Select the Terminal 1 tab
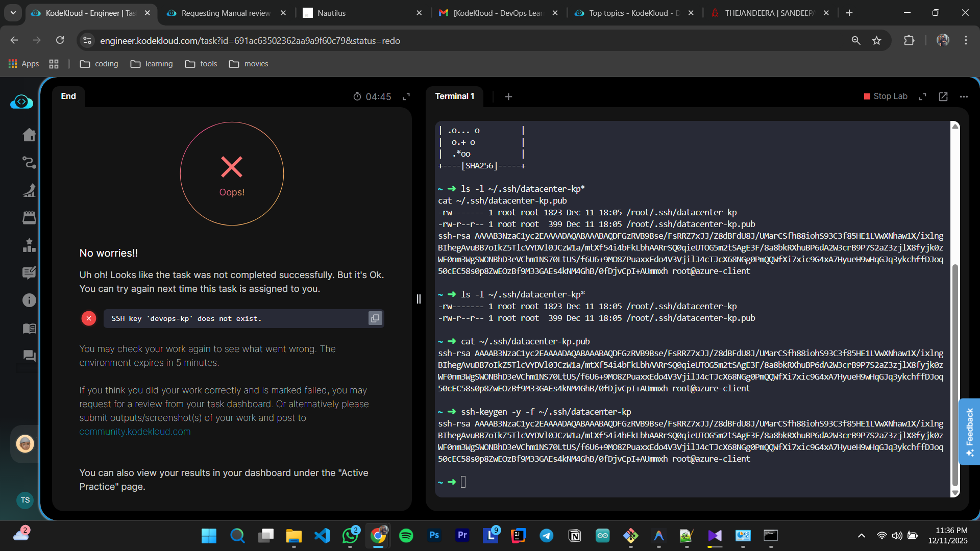Image resolution: width=980 pixels, height=551 pixels. coord(454,96)
